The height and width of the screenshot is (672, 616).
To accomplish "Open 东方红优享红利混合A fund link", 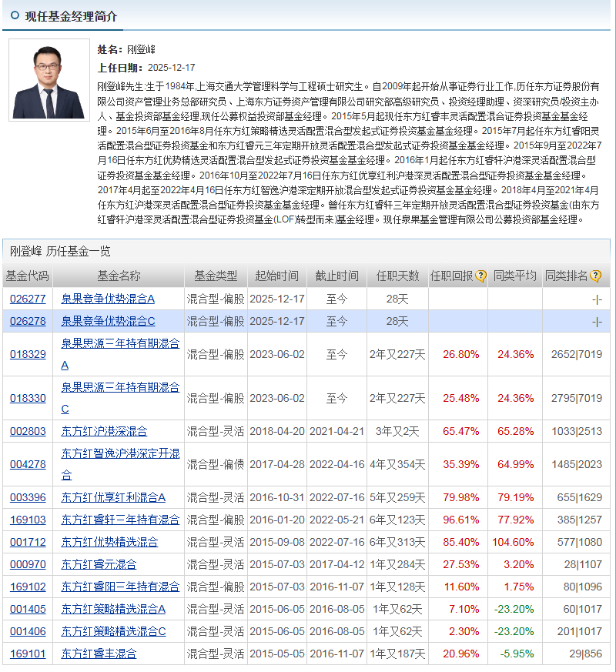I will click(113, 497).
